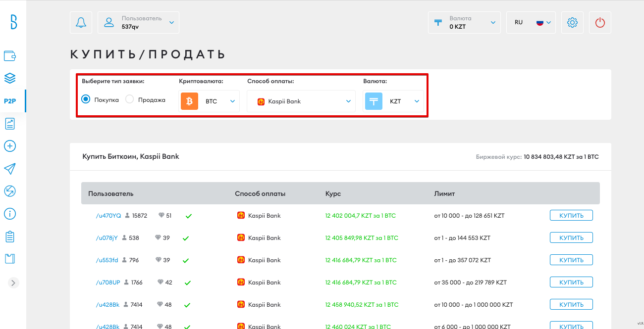644x329 pixels.
Task: Open the stacked layers sidebar icon
Action: [x=10, y=78]
